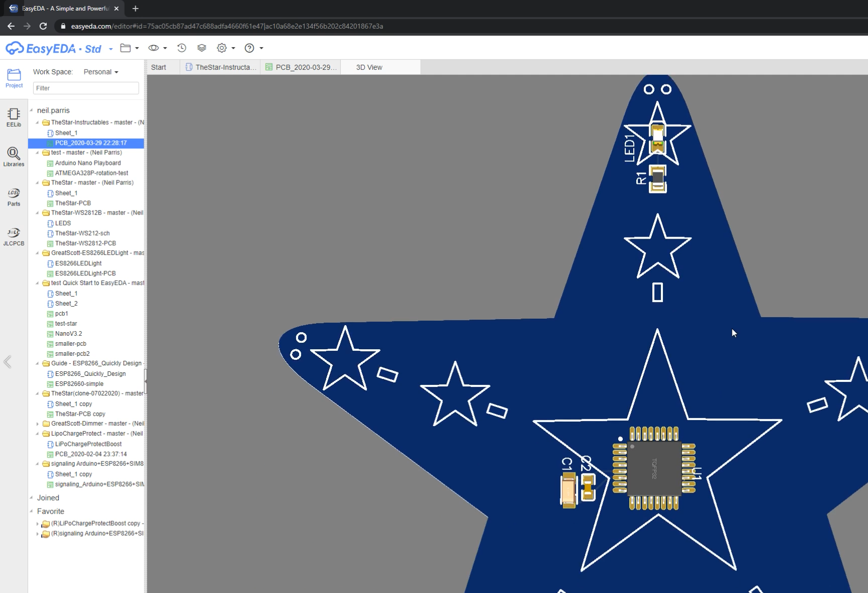
Task: Select the Arduino Nano Playboard PCB
Action: [87, 162]
